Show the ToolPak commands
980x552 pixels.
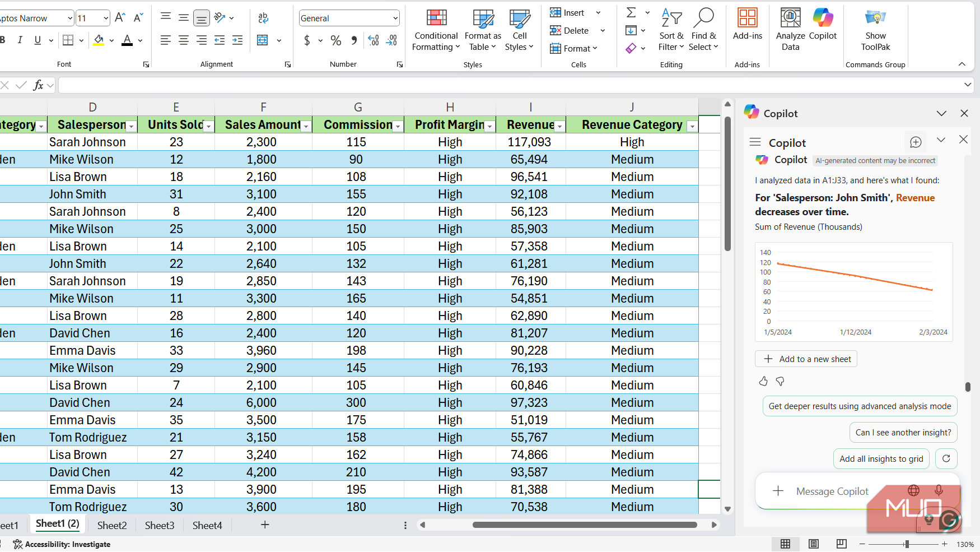click(875, 30)
